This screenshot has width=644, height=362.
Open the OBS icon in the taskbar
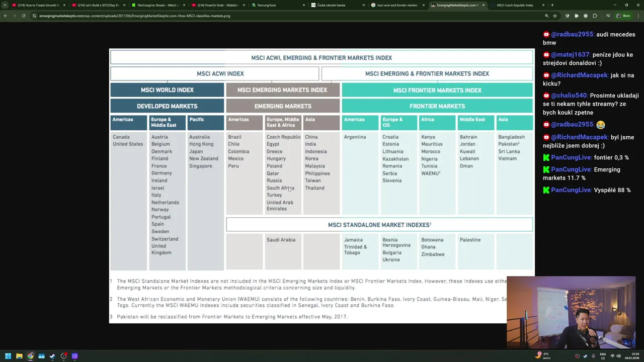[x=63, y=356]
